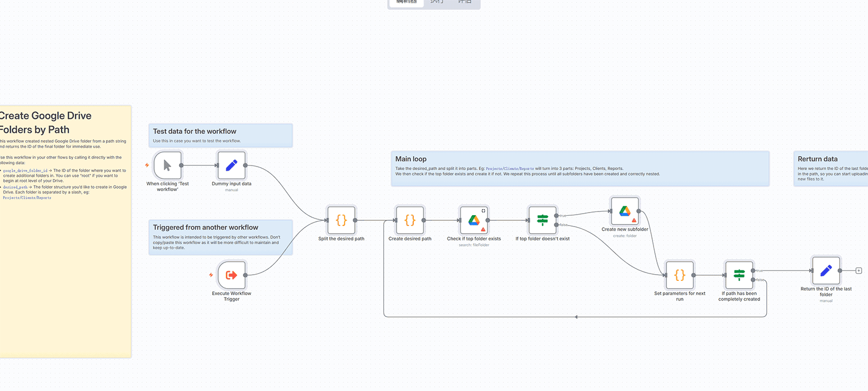Click the Dummy input data pencil node
Viewport: 868px width, 391px height.
pos(231,166)
